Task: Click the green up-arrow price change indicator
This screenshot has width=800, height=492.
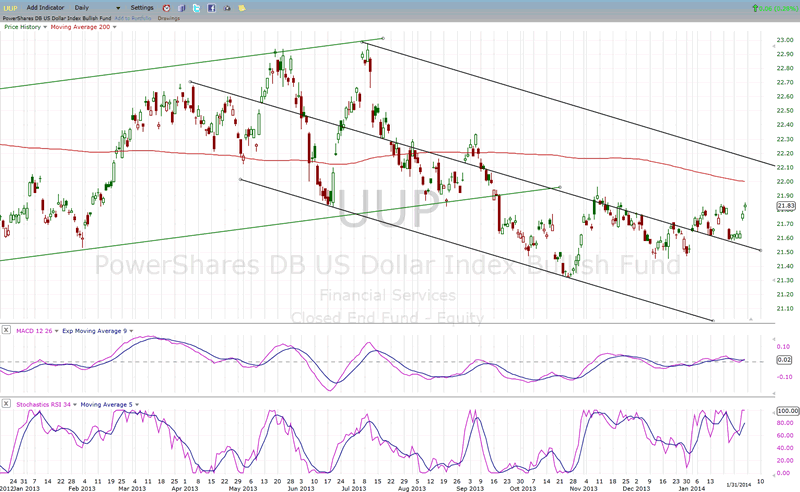Action: pos(755,8)
